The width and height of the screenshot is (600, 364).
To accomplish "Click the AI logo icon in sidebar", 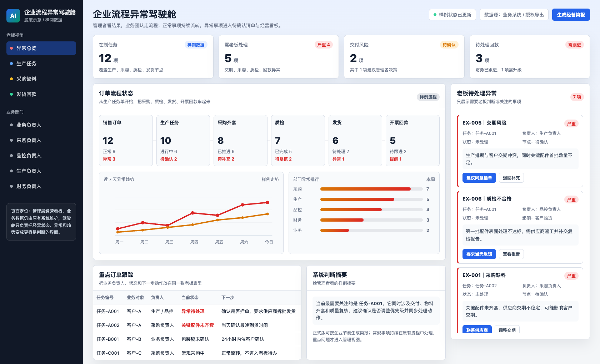I will click(x=13, y=16).
